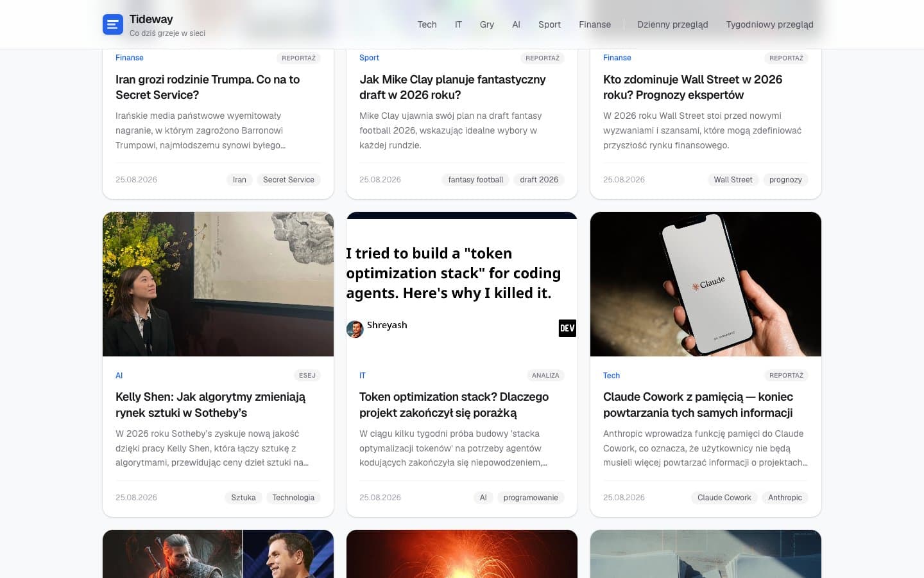Select the Wall Street tag

pos(733,180)
